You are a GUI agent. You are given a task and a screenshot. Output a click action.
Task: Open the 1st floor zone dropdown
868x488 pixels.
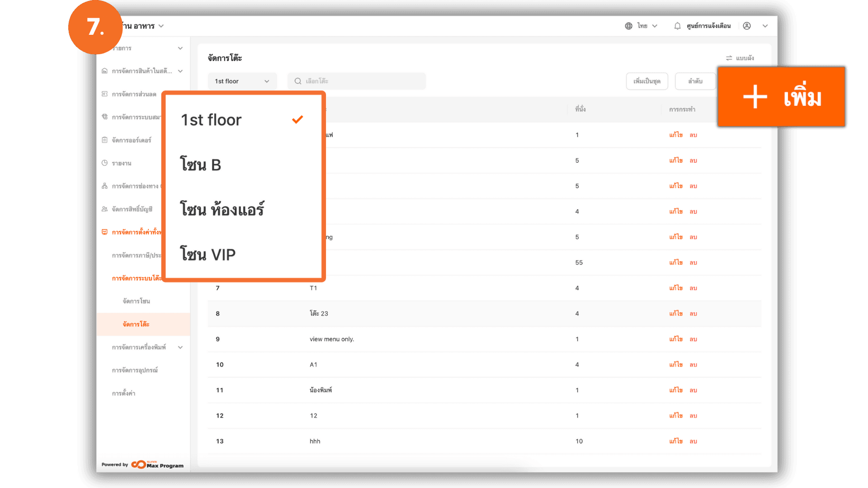(x=242, y=81)
